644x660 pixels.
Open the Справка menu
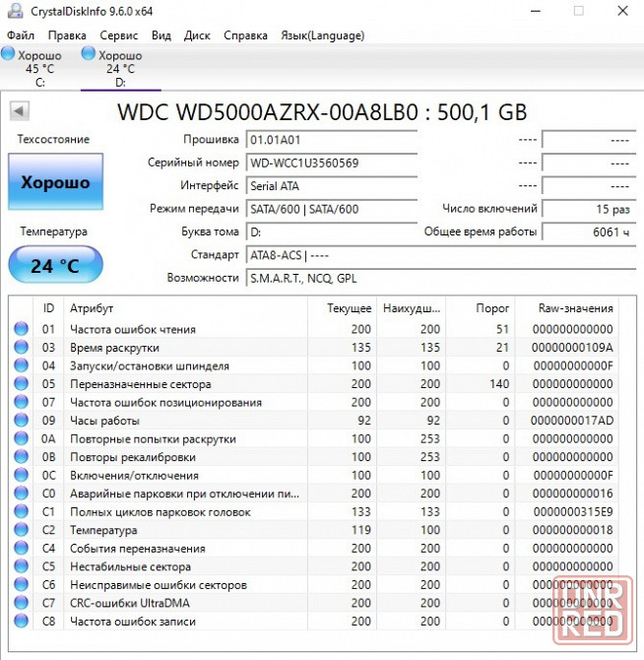pyautogui.click(x=245, y=35)
